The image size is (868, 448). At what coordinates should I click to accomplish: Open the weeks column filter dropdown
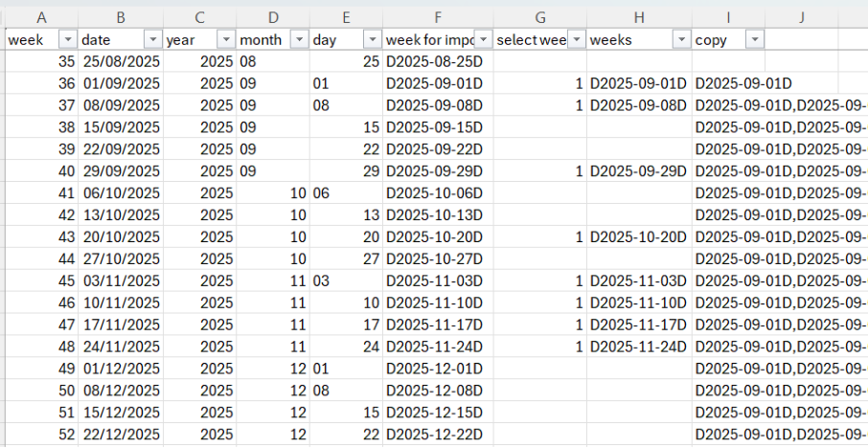coord(681,39)
